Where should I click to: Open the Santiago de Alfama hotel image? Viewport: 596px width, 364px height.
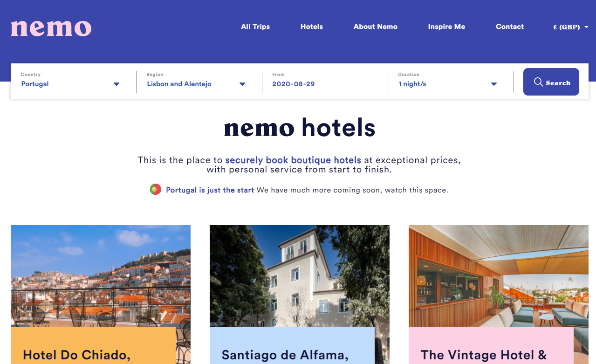300,276
